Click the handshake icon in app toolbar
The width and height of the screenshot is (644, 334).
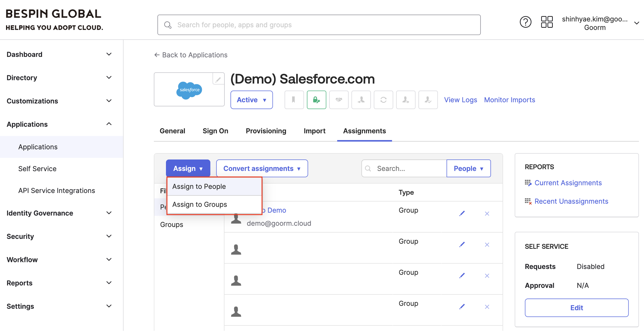339,100
